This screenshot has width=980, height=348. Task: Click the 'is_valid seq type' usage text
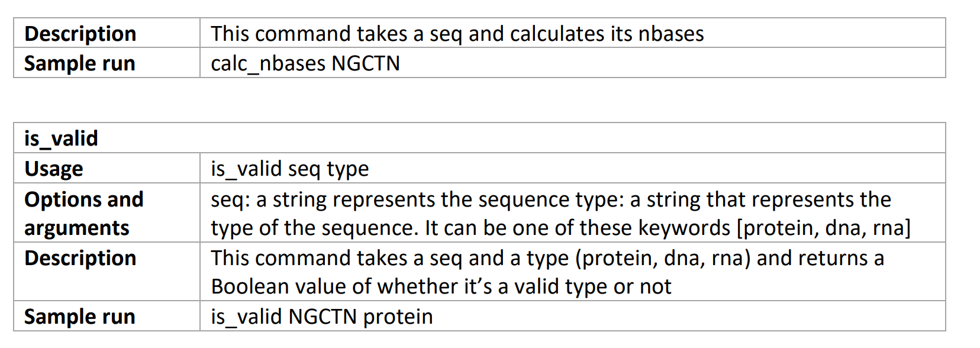[290, 169]
